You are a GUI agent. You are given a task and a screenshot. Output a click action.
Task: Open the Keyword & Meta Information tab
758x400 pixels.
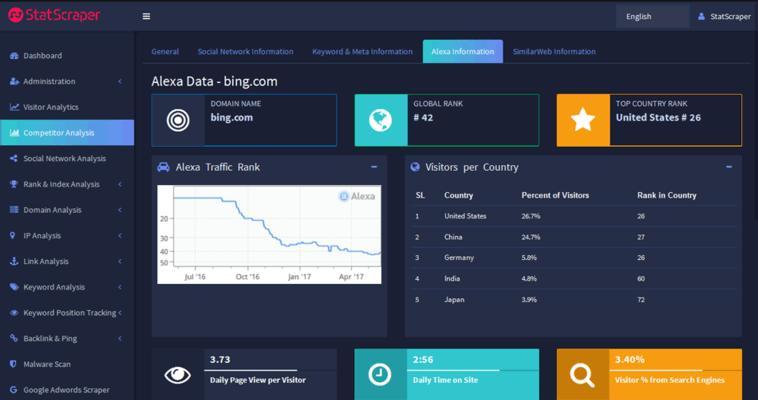(362, 51)
